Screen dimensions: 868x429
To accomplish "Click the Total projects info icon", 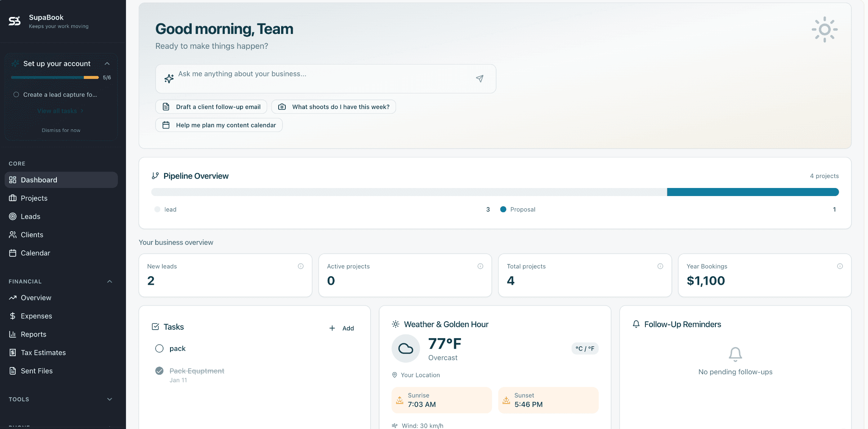I will (660, 266).
